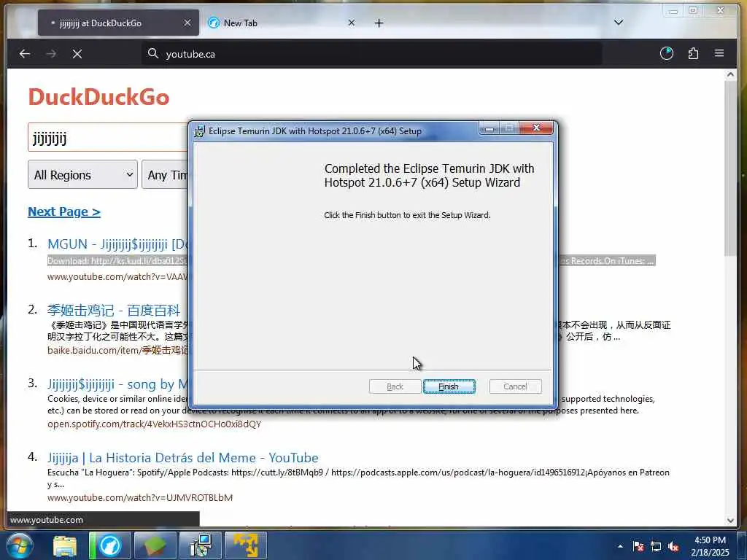Click the open.spotify.com track URL text
The image size is (747, 560).
[x=155, y=424]
